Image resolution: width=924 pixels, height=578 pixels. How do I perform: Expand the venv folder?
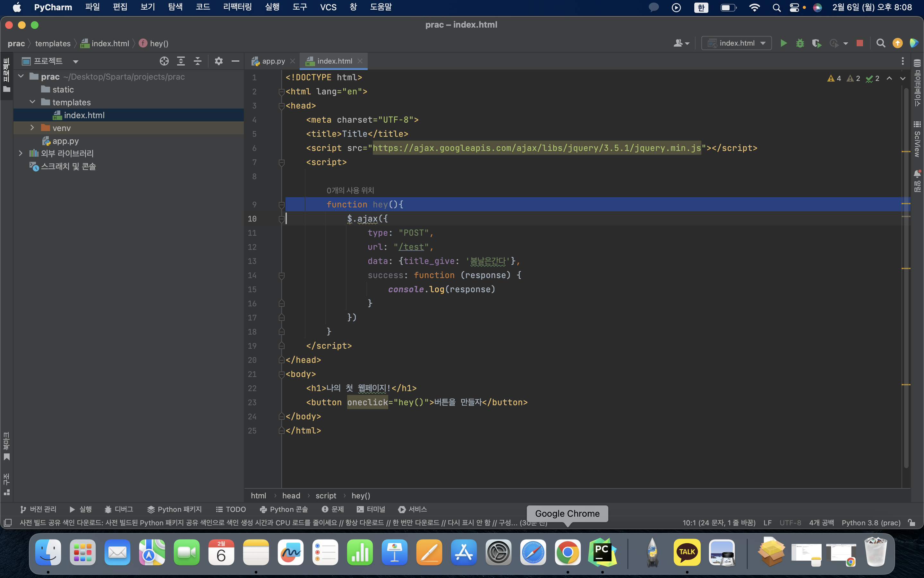click(x=32, y=128)
